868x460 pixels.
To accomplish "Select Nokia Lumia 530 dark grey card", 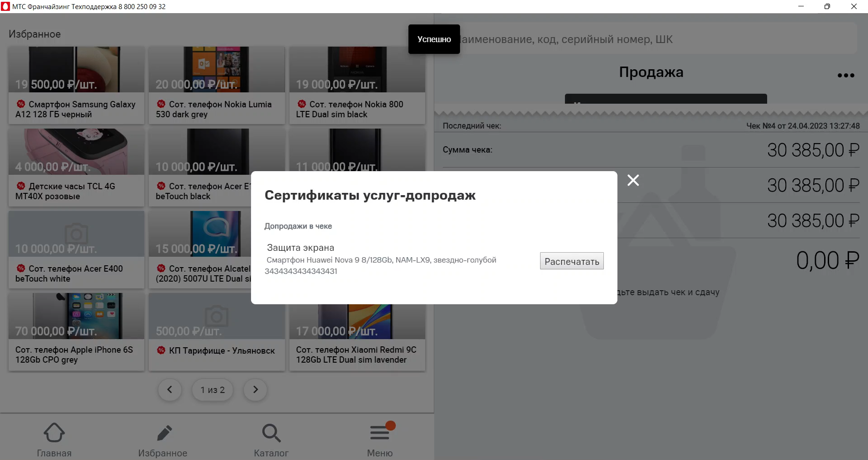I will (x=217, y=85).
